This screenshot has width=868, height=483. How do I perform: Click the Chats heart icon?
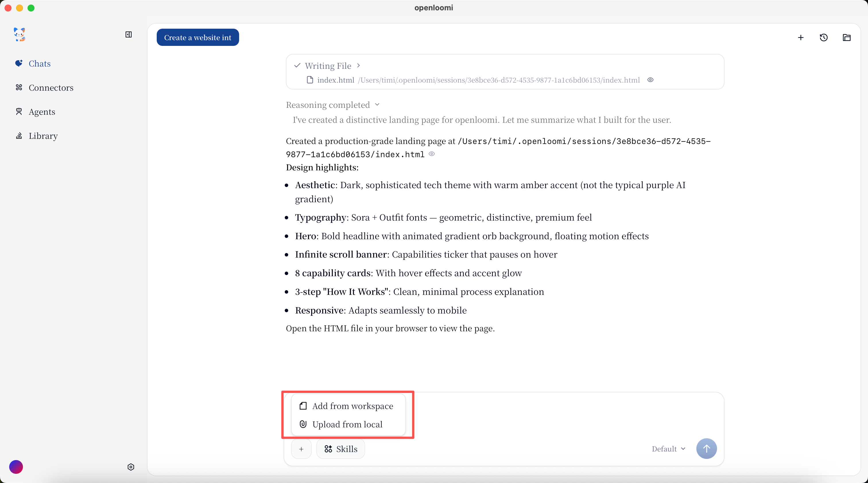[x=19, y=63]
